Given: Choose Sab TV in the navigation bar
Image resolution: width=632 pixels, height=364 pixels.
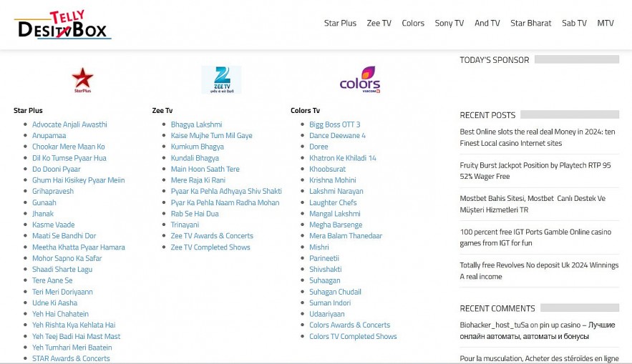Looking at the screenshot, I should pos(574,23).
